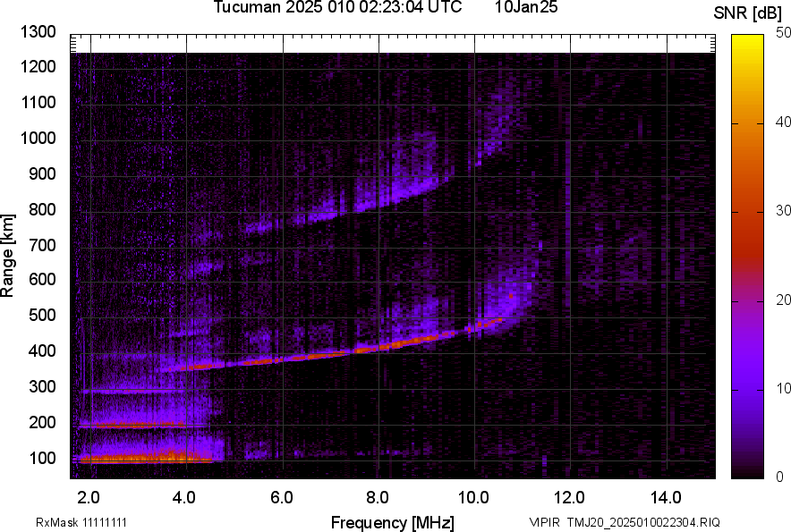Image resolution: width=791 pixels, height=532 pixels.
Task: Click the colorbar tick value '0'
Action: 780,477
